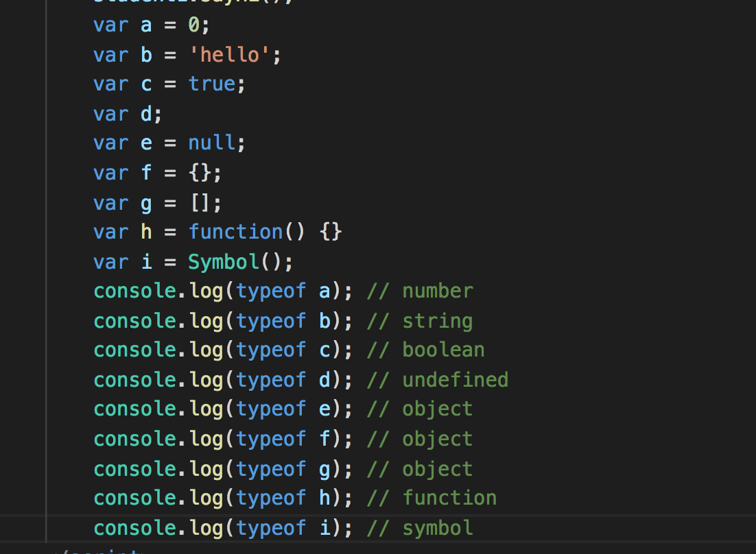Viewport: 756px width, 554px height.
Task: Click the comment '// number'
Action: click(x=420, y=291)
